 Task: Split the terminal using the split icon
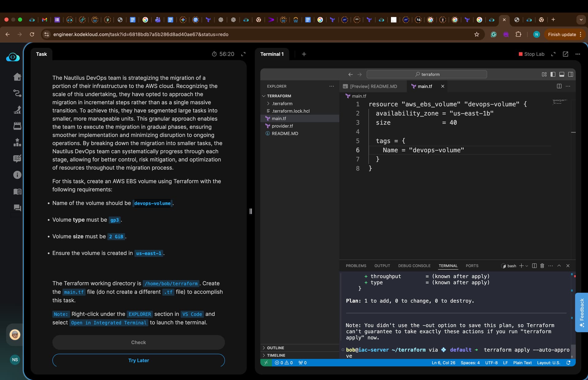[534, 266]
